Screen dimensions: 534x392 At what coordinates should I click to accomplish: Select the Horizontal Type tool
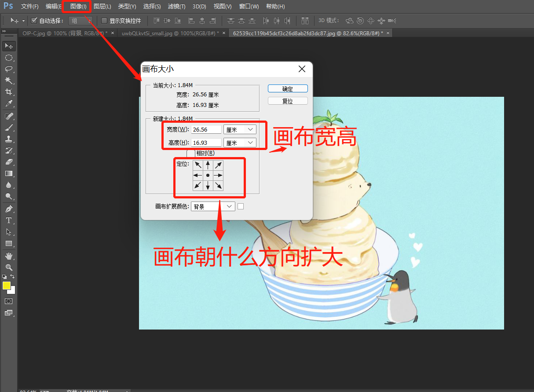click(x=9, y=220)
